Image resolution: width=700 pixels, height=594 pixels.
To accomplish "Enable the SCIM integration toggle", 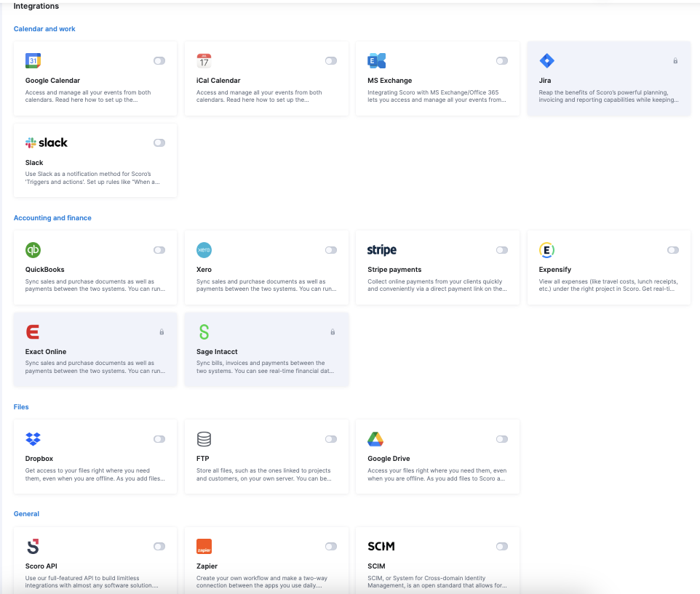I will point(502,546).
